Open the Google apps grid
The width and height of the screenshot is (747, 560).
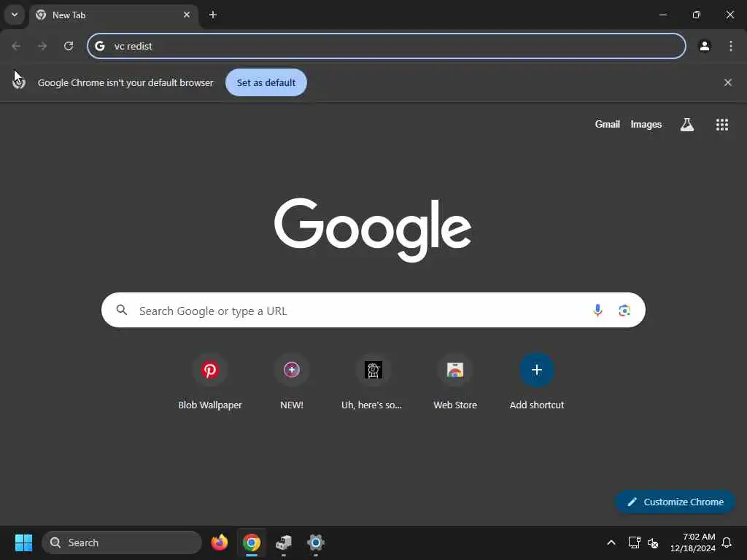pyautogui.click(x=721, y=124)
